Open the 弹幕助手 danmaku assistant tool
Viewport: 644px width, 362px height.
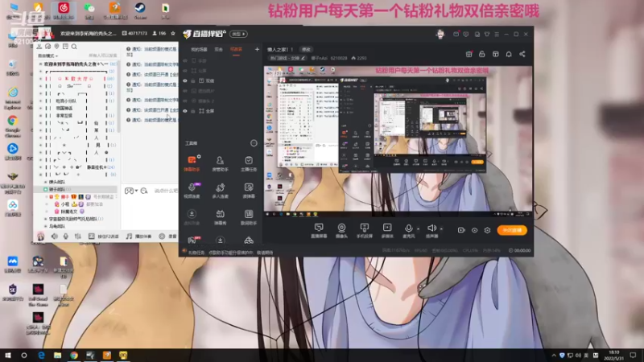[x=192, y=163]
